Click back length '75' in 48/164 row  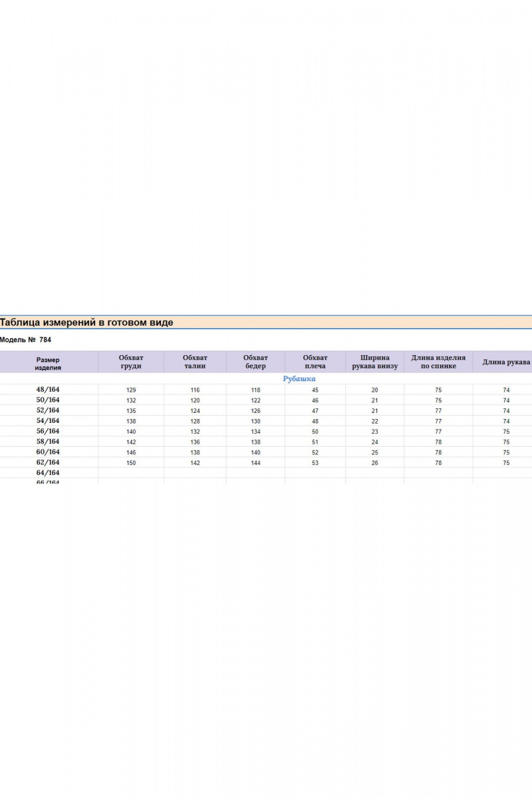click(438, 390)
